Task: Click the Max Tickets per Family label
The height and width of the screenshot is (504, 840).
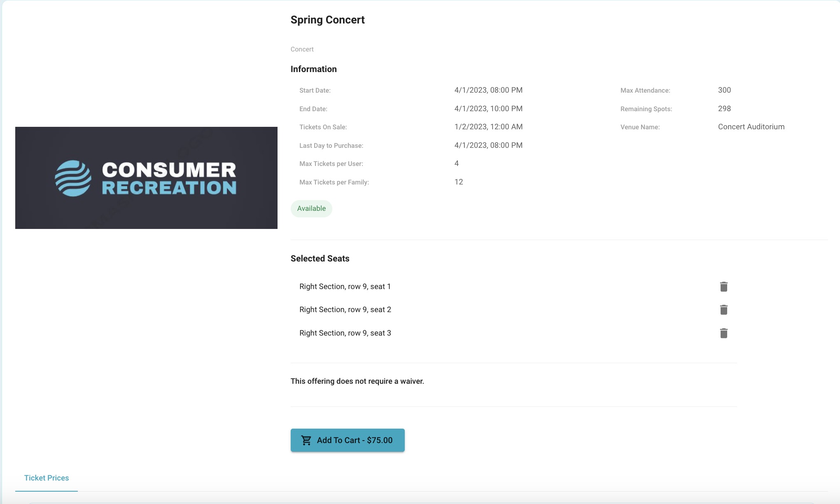Action: point(334,182)
